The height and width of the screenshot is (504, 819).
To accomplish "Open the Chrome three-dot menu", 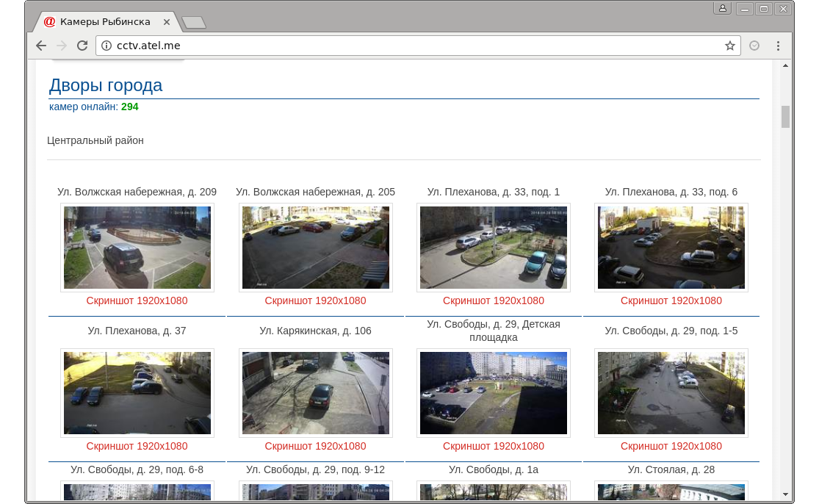I will click(x=778, y=46).
